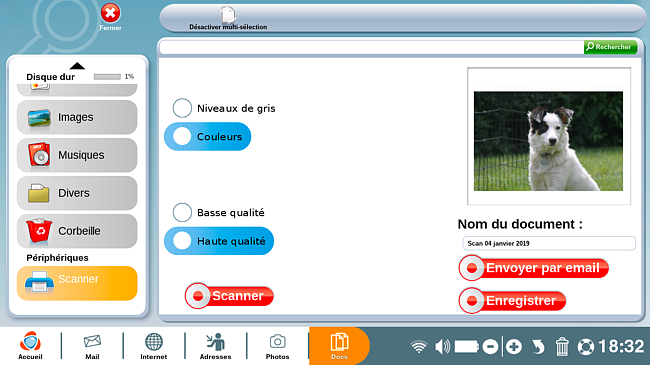Open Adresses contacts icon
Image resolution: width=650 pixels, height=365 pixels.
click(x=216, y=346)
